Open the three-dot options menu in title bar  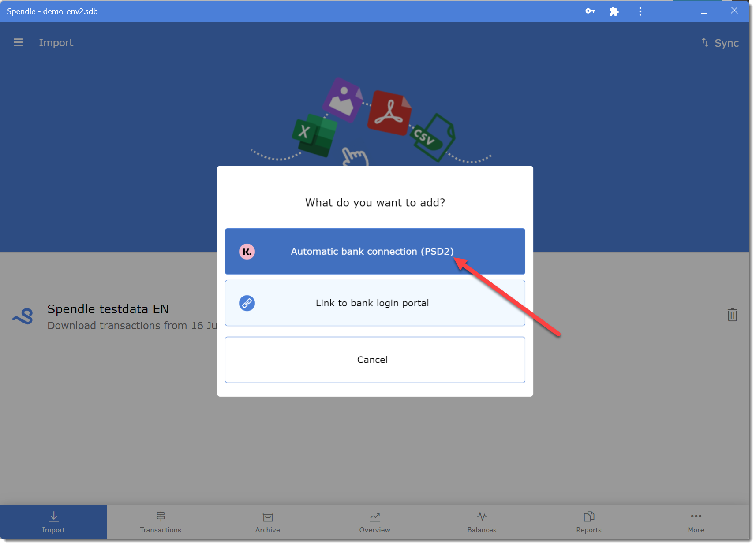click(640, 11)
